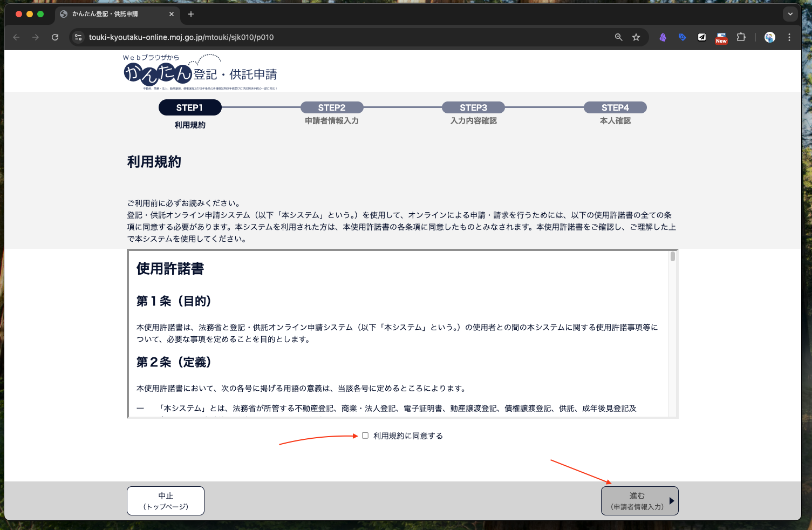Click the 中止 (トップページ) button
The height and width of the screenshot is (530, 812).
[166, 501]
